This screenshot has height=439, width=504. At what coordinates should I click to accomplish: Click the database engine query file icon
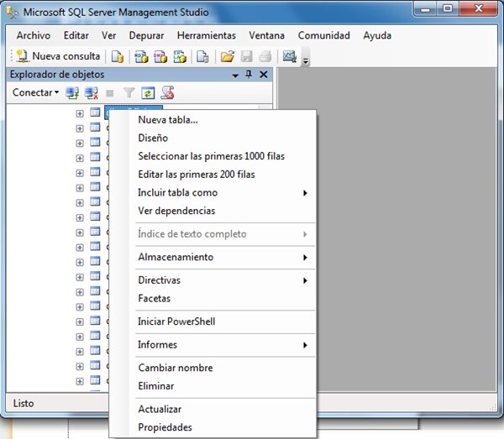tap(118, 56)
